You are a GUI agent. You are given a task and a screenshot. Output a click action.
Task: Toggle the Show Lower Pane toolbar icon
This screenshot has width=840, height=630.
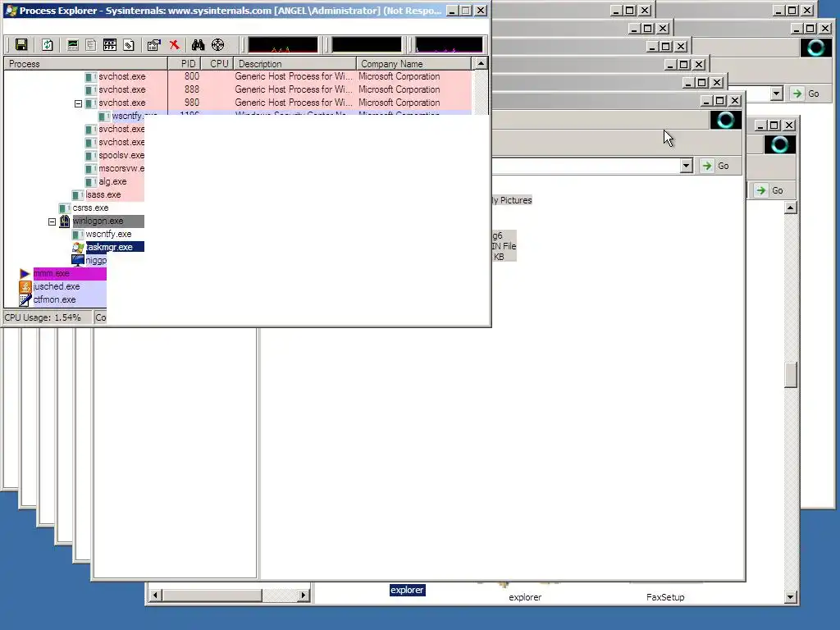[x=110, y=45]
